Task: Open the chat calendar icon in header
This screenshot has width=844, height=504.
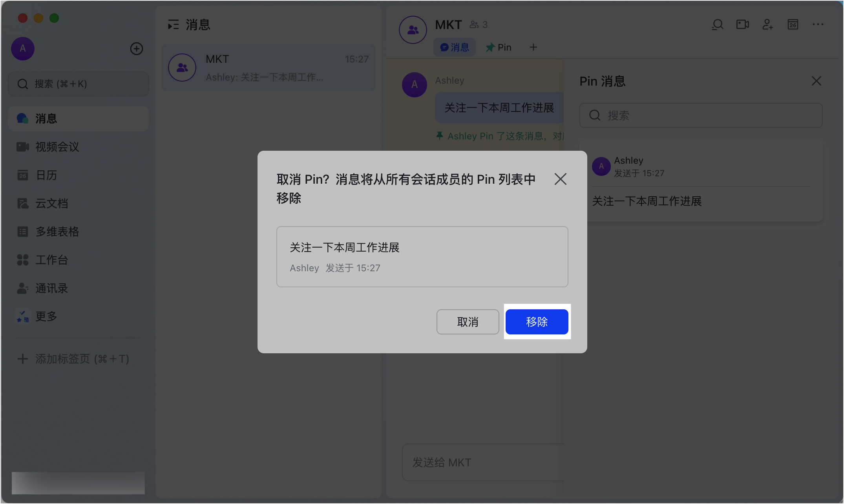Action: pyautogui.click(x=793, y=24)
